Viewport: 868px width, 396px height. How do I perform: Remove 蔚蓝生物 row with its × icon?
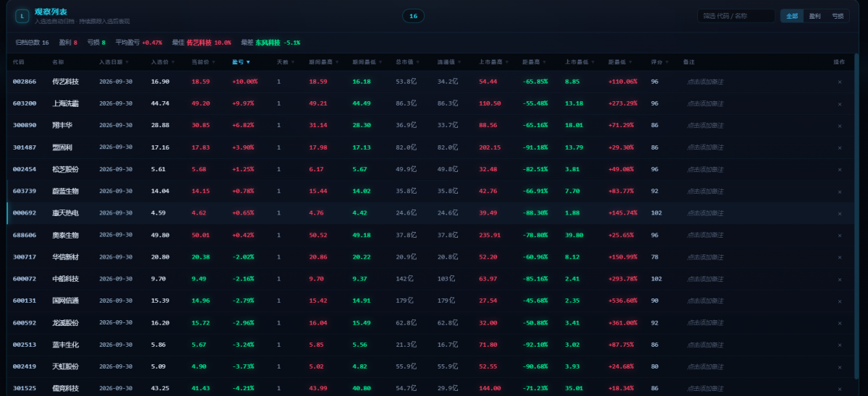click(x=839, y=191)
